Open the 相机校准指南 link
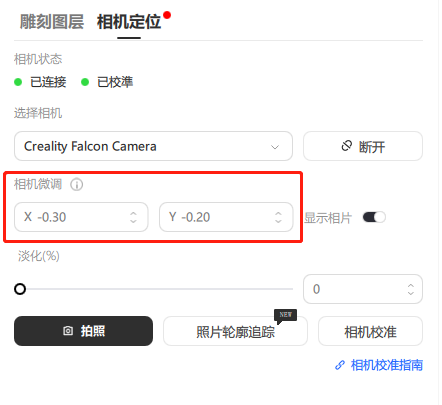The image size is (442, 405). point(387,365)
